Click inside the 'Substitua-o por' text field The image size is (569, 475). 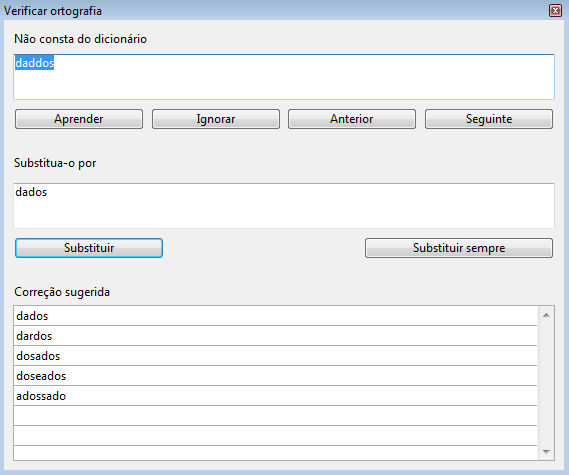(284, 206)
